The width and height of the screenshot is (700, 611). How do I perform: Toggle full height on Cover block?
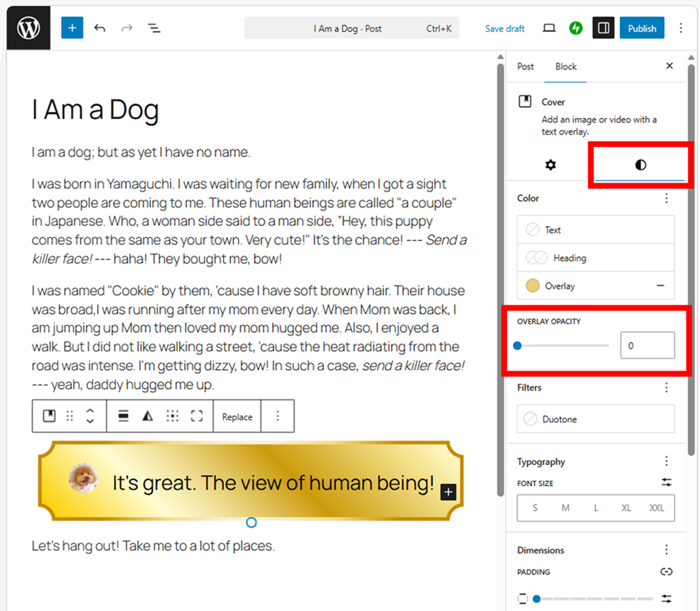pyautogui.click(x=197, y=416)
